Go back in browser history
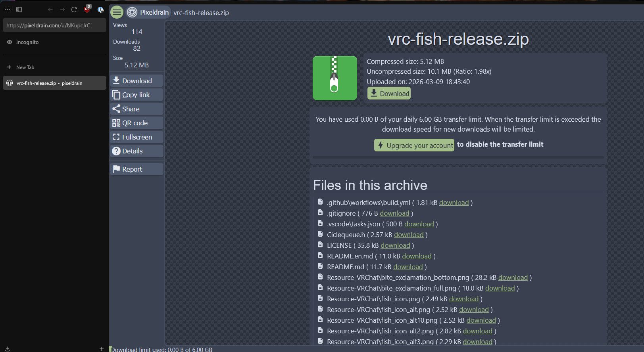This screenshot has height=352, width=644. (x=50, y=10)
